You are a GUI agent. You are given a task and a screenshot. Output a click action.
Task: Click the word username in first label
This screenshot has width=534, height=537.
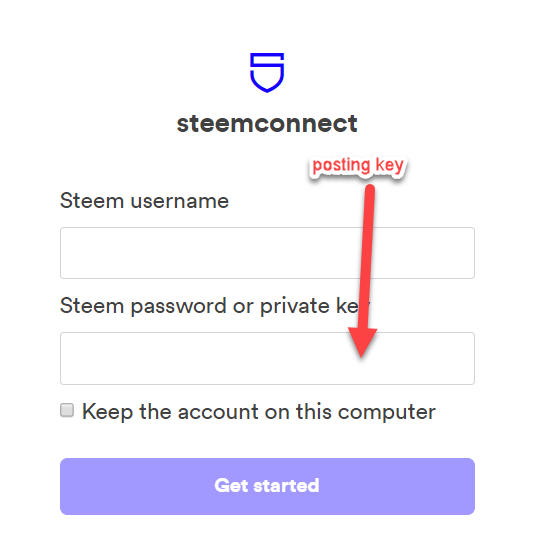[179, 201]
